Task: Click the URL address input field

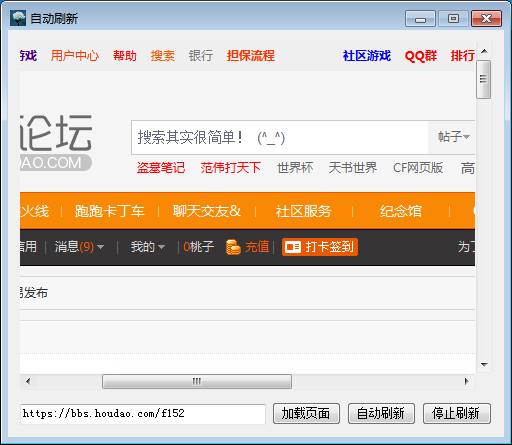Action: [143, 414]
